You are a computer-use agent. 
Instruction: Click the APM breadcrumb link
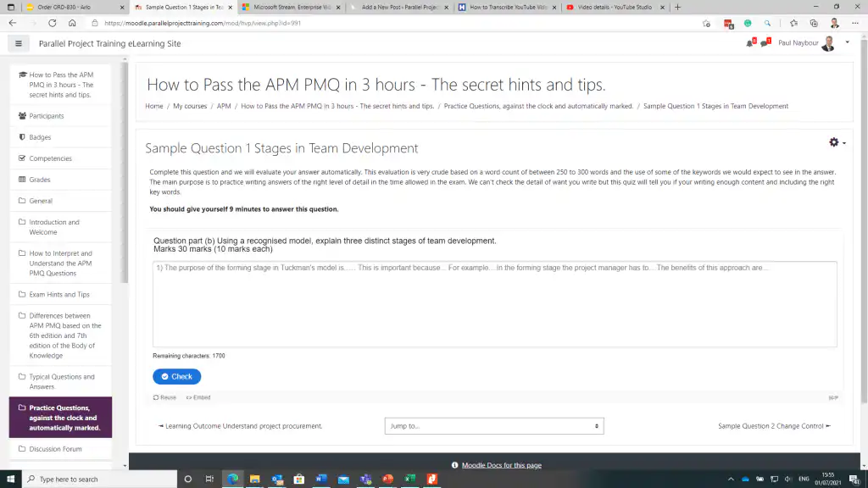[223, 106]
